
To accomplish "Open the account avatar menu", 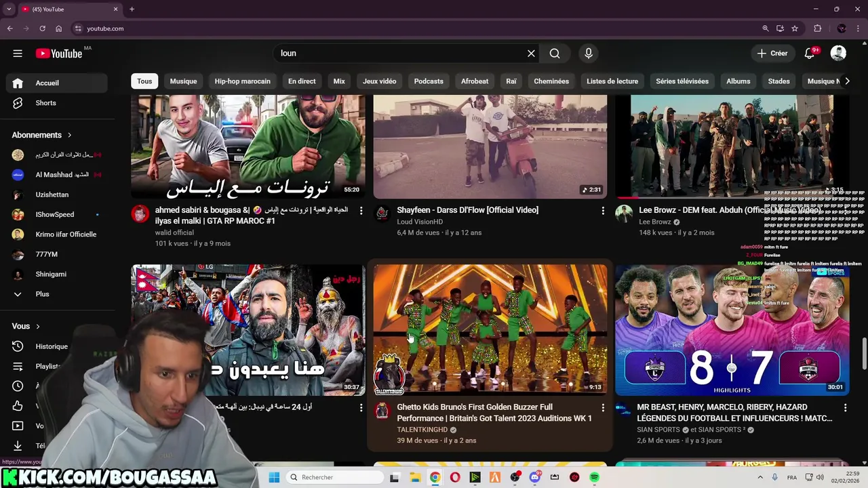I will pyautogui.click(x=838, y=53).
